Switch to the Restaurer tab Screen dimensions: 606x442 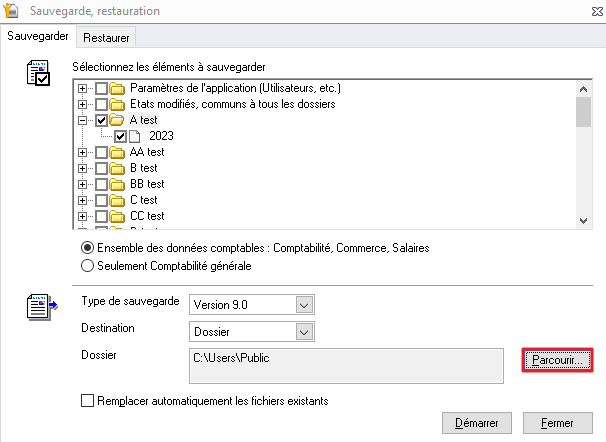(106, 37)
